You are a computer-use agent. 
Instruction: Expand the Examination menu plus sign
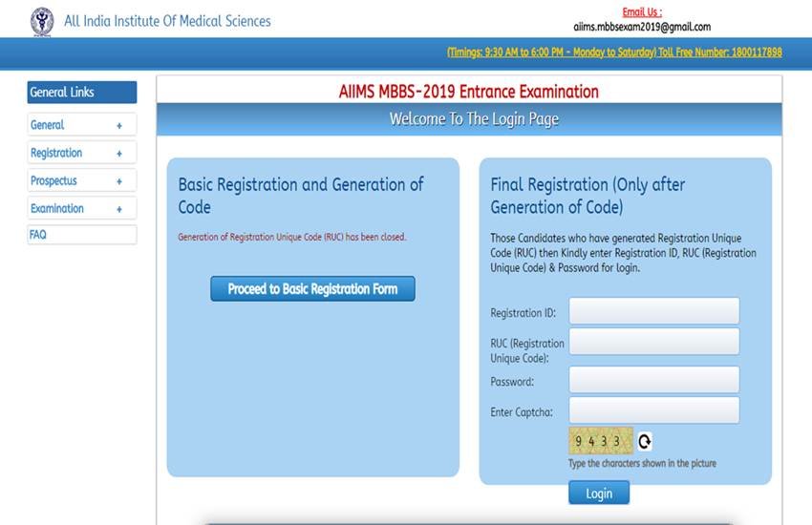pyautogui.click(x=119, y=209)
